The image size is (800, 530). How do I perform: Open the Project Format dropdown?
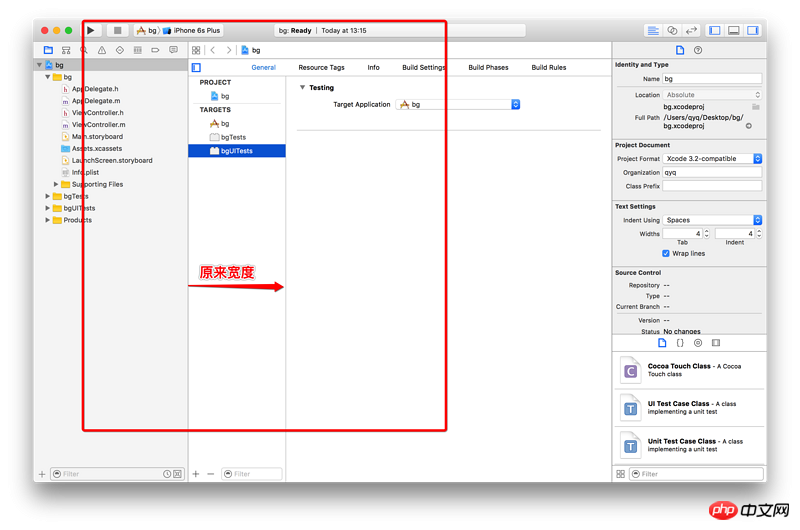point(712,159)
